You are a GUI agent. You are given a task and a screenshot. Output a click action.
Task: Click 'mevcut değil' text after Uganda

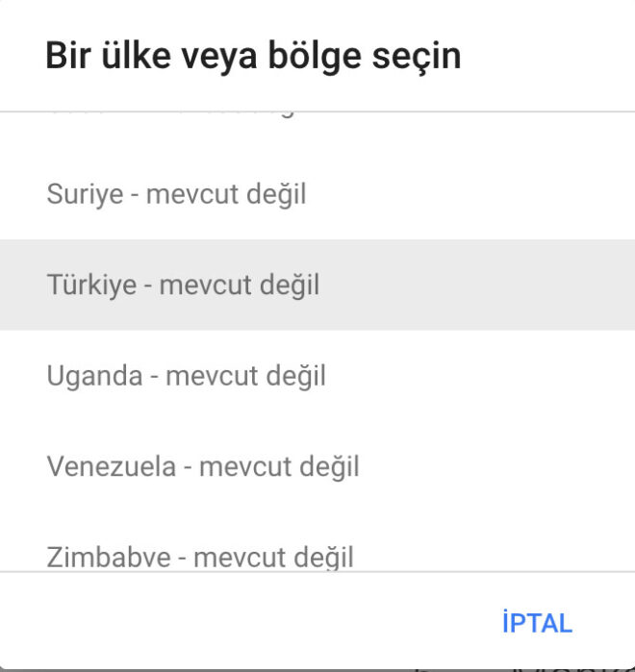(x=245, y=375)
